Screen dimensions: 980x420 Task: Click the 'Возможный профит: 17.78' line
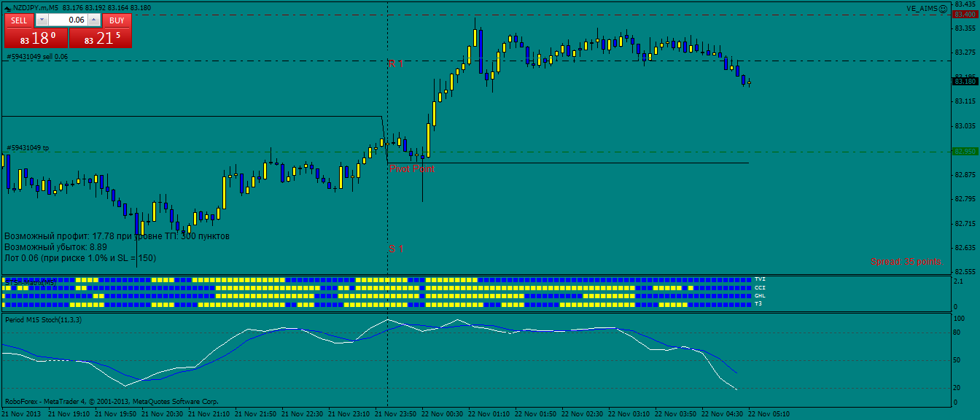point(117,236)
